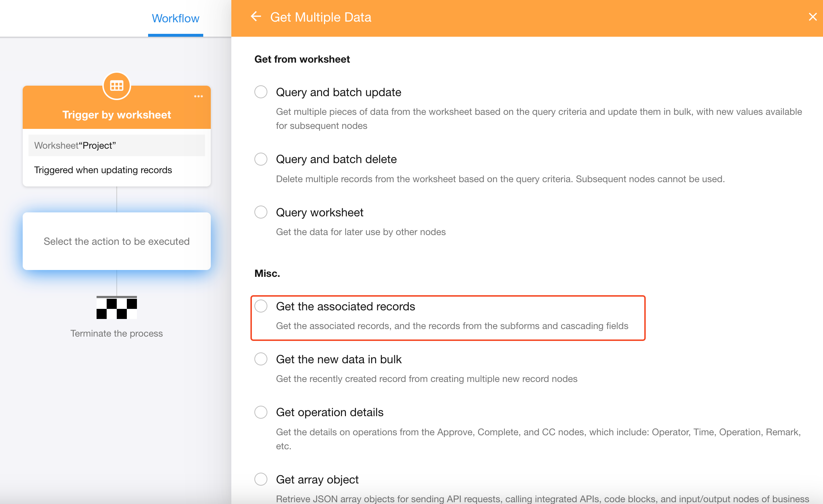Click Select the action to be executed
Screen dimensions: 823x504
click(x=116, y=241)
